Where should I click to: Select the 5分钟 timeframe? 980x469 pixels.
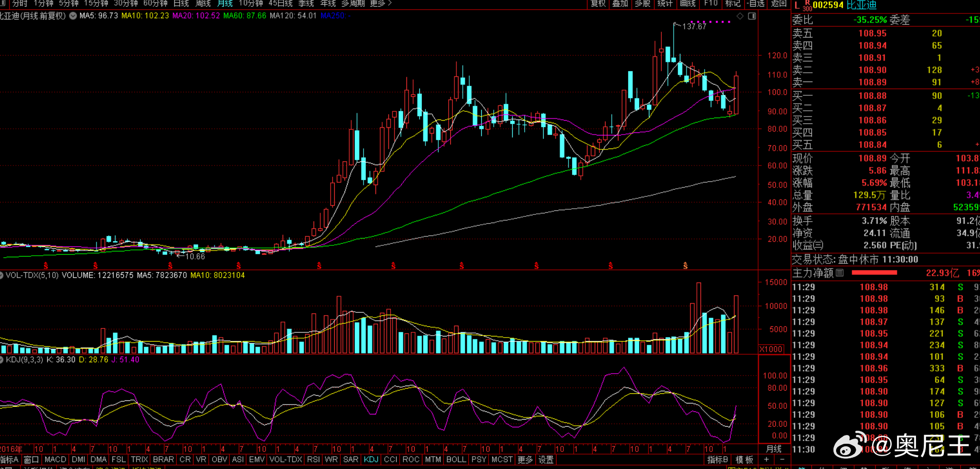click(68, 4)
